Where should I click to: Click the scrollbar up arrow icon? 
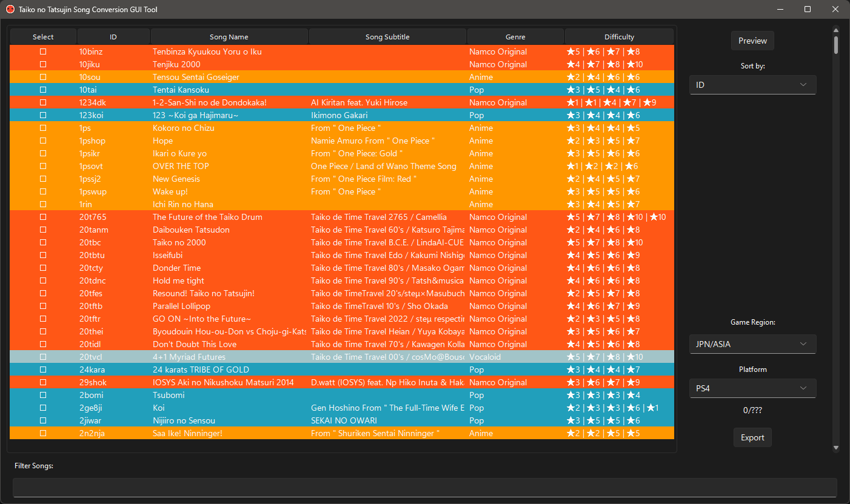[x=837, y=29]
